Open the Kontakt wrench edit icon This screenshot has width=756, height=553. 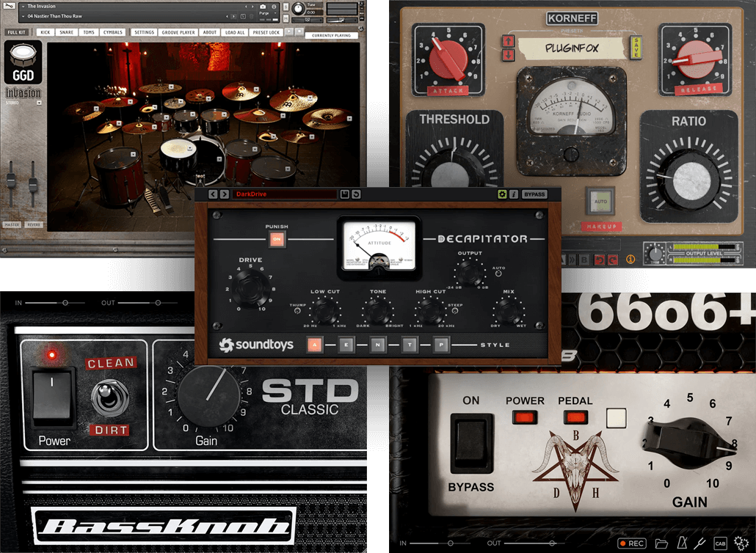pos(9,6)
